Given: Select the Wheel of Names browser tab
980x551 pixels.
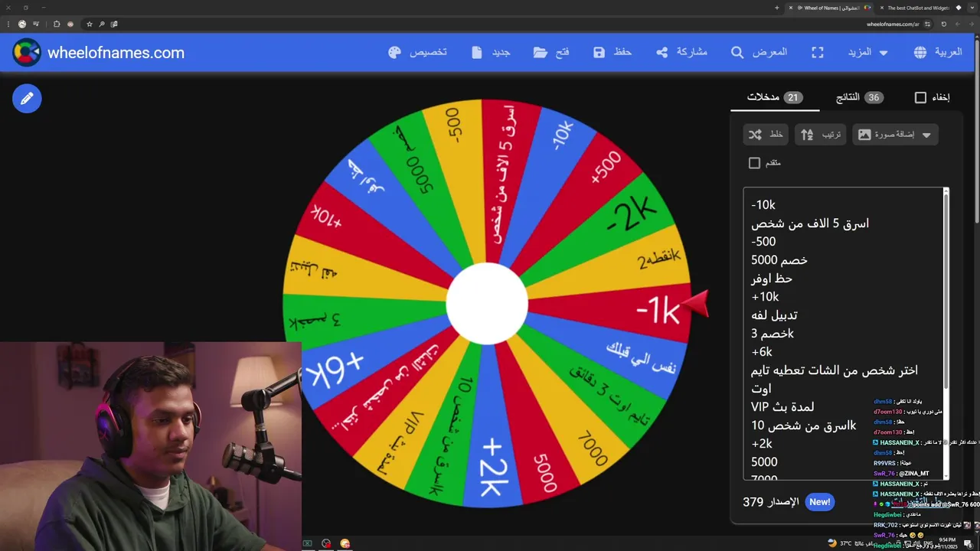Looking at the screenshot, I should pyautogui.click(x=831, y=8).
